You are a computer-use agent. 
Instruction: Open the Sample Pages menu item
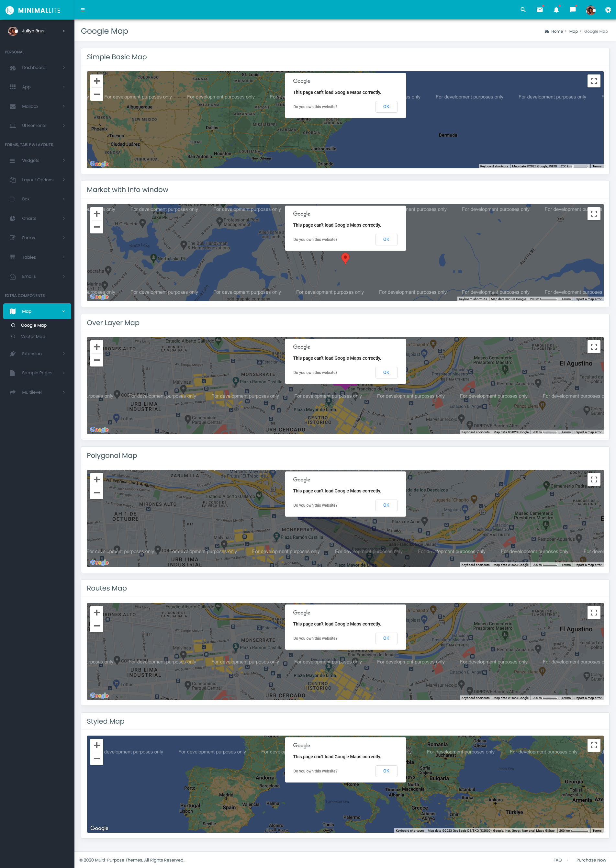[37, 373]
